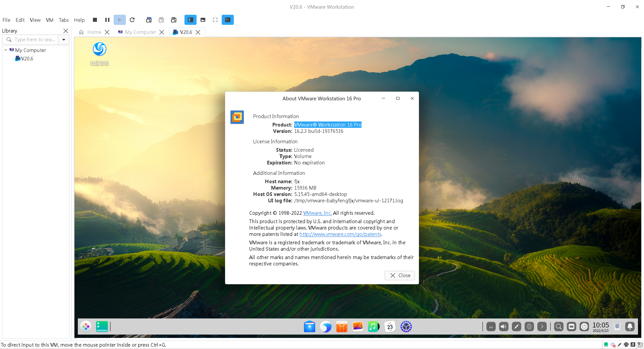Select V20.6 in the Library tree
The image size is (644, 349).
click(27, 59)
